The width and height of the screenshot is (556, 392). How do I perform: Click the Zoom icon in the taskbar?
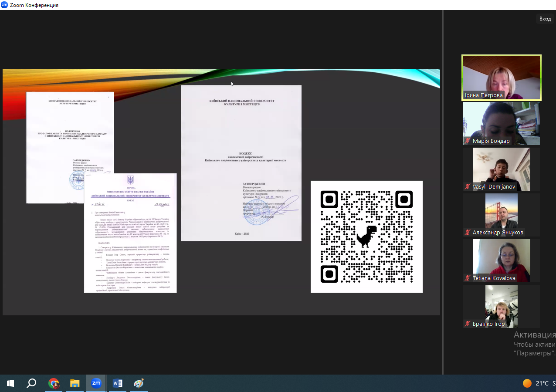point(96,383)
